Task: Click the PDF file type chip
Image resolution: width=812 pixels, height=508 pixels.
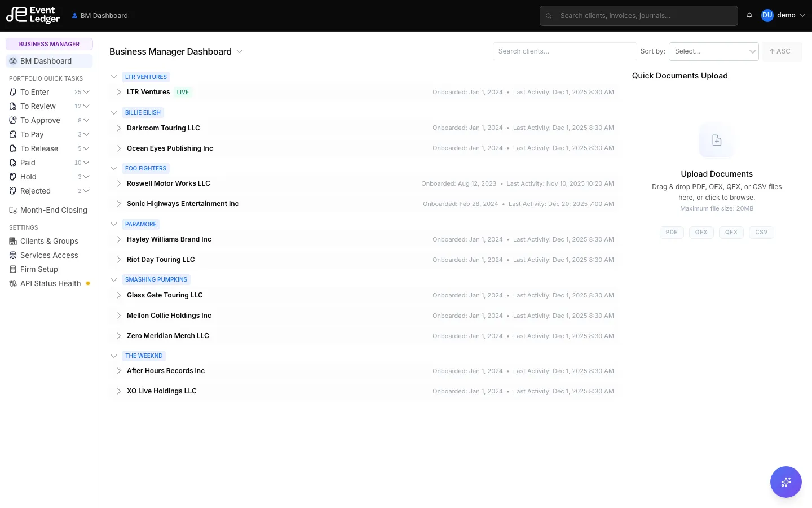Action: coord(672,232)
